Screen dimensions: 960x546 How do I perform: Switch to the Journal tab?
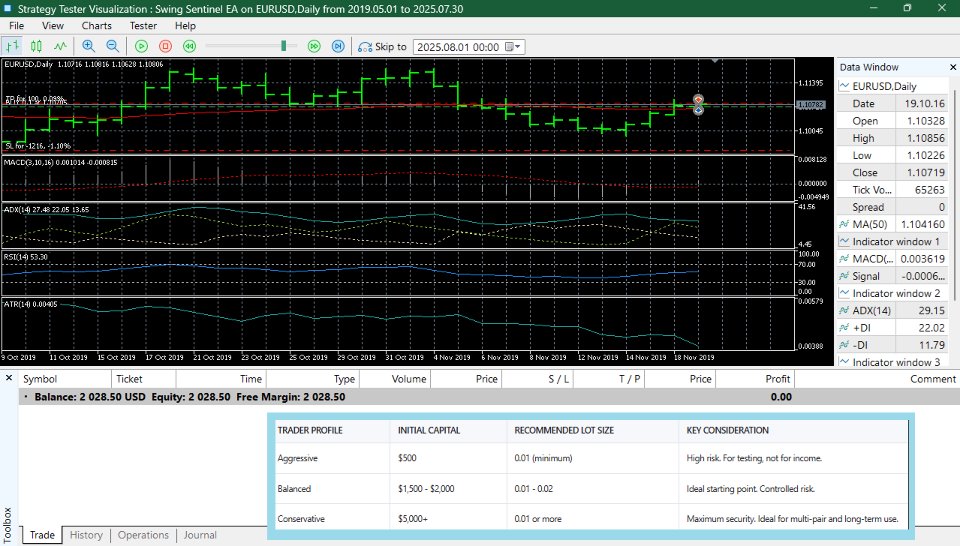coord(200,535)
